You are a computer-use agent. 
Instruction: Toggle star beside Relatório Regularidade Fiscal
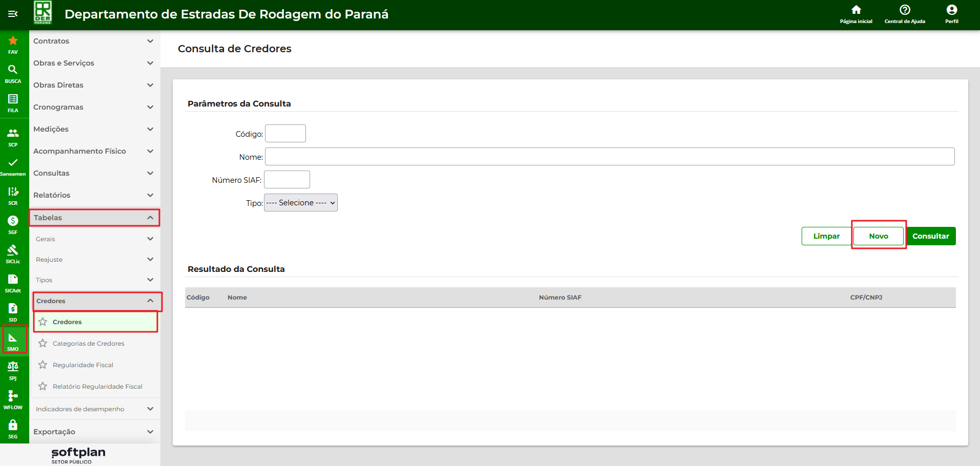tap(43, 387)
